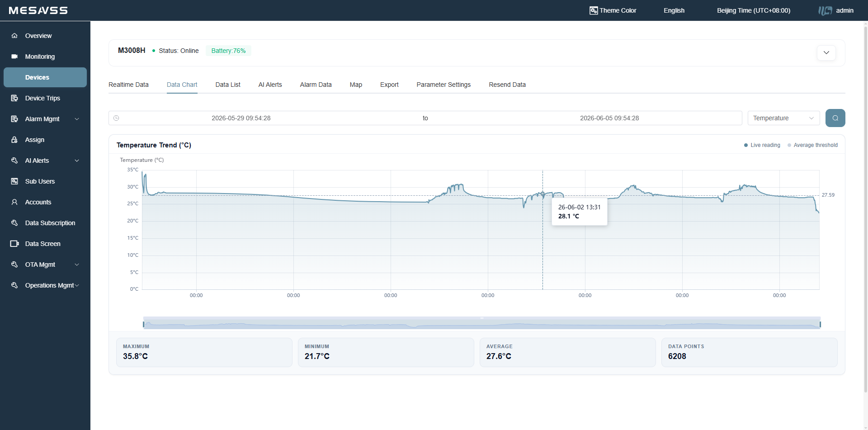
Task: Switch to the Data List tab
Action: pos(228,85)
